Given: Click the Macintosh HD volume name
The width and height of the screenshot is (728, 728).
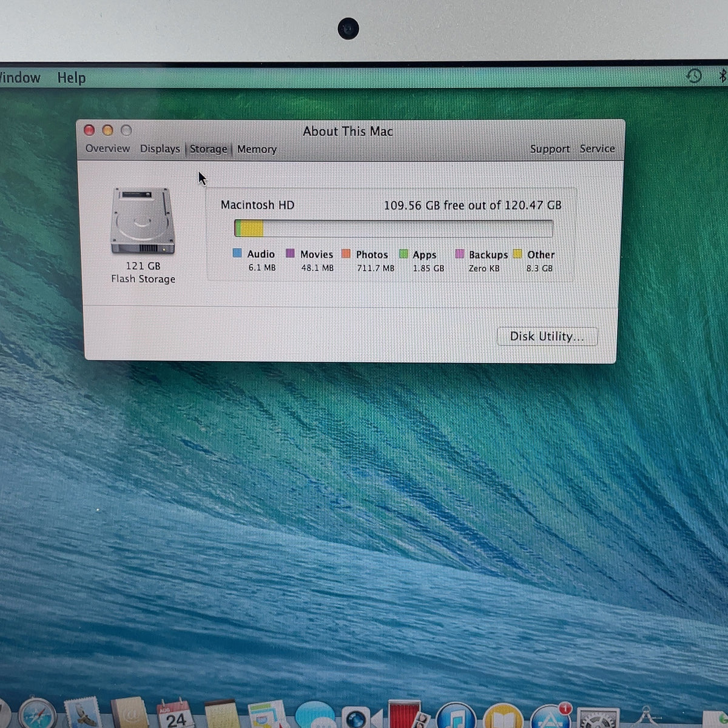Looking at the screenshot, I should pos(257,205).
